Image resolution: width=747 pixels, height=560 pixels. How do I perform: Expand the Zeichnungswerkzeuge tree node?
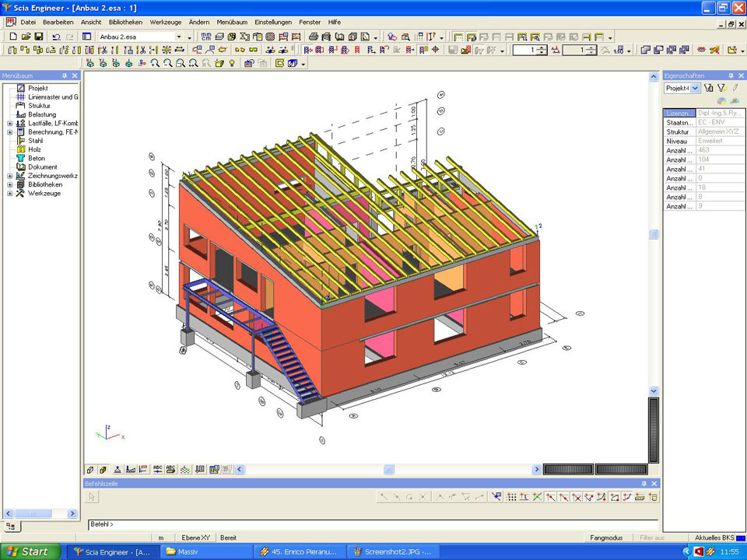(x=9, y=176)
